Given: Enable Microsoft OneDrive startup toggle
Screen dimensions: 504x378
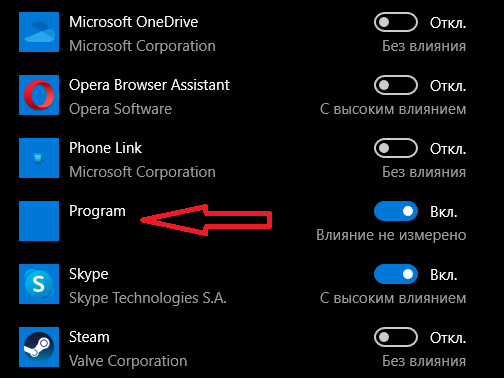Looking at the screenshot, I should tap(396, 22).
